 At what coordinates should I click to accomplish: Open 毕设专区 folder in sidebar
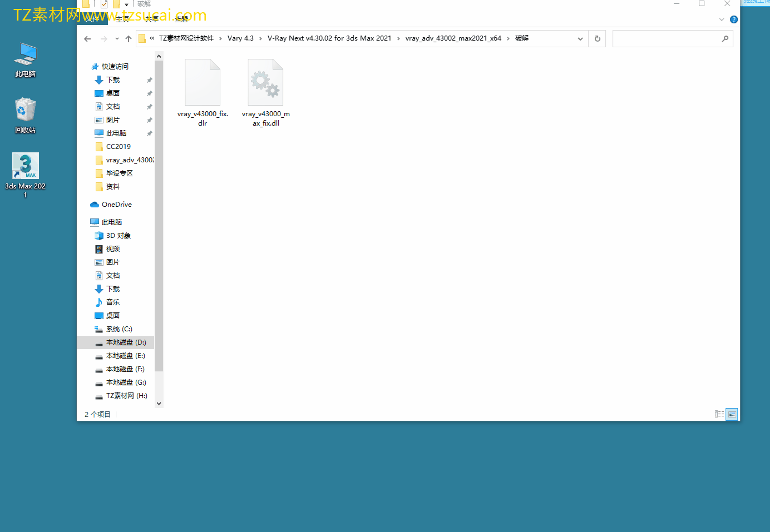[114, 173]
